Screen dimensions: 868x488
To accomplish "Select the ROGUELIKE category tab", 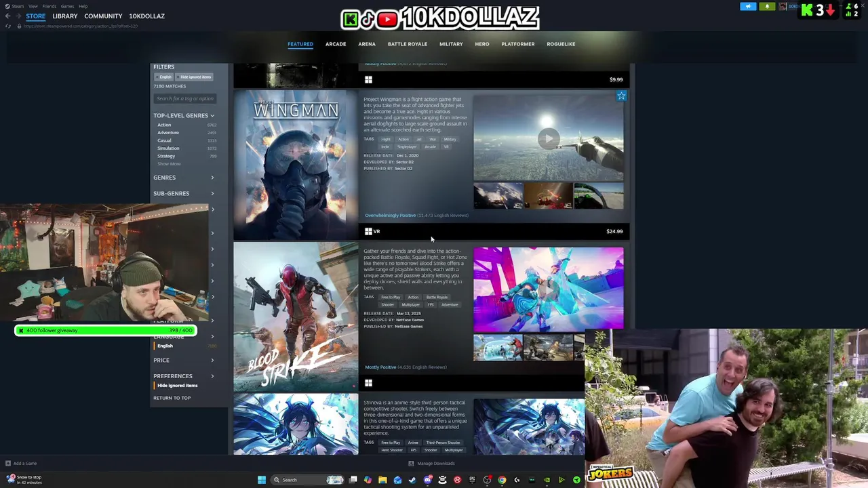I will 561,44.
